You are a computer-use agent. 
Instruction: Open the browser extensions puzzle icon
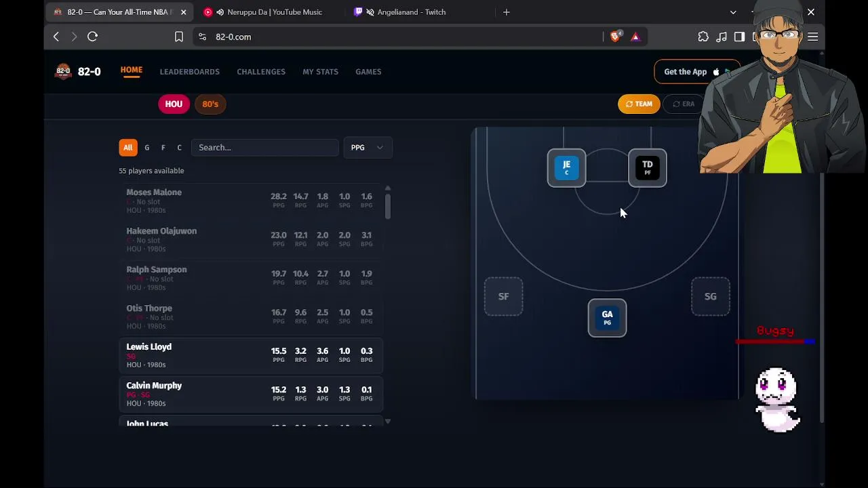703,37
